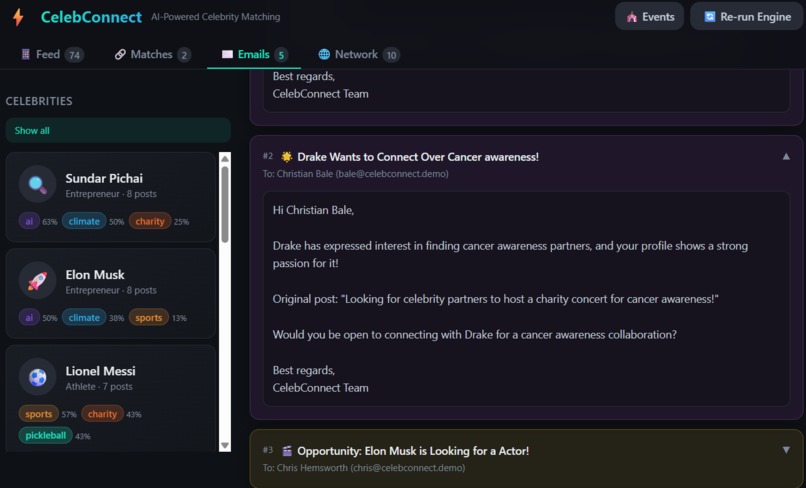Click "Athlete · 7 posts" under Lionel Messi

coord(99,387)
